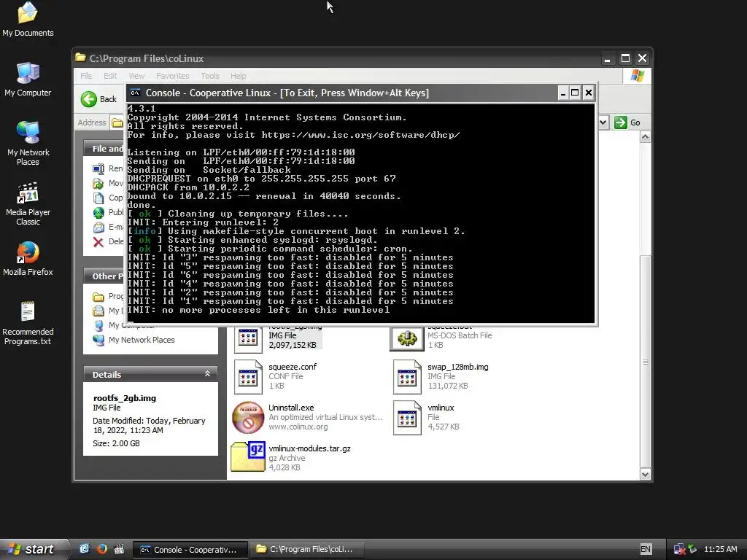Image resolution: width=747 pixels, height=560 pixels.
Task: Click the Windows flag logo in Explorer
Action: point(637,76)
